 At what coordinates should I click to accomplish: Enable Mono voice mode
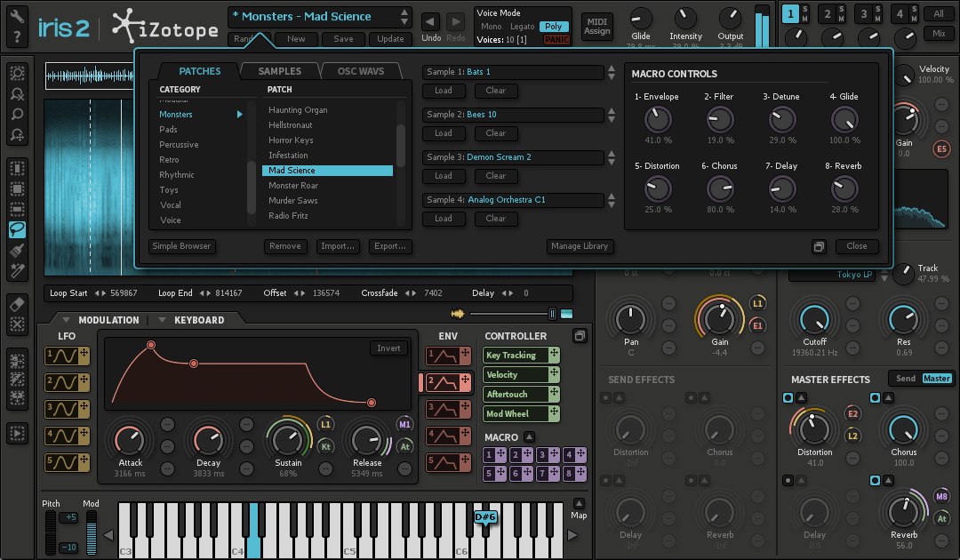pos(491,27)
